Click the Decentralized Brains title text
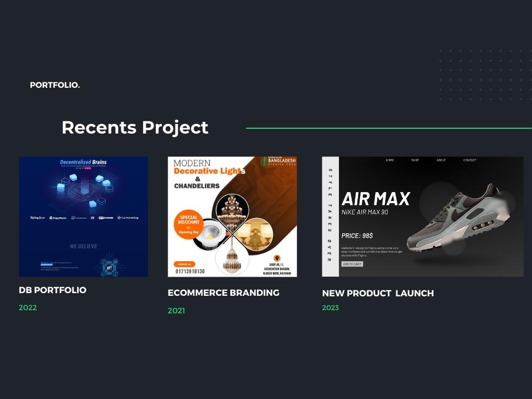Image resolution: width=532 pixels, height=399 pixels. [84, 162]
